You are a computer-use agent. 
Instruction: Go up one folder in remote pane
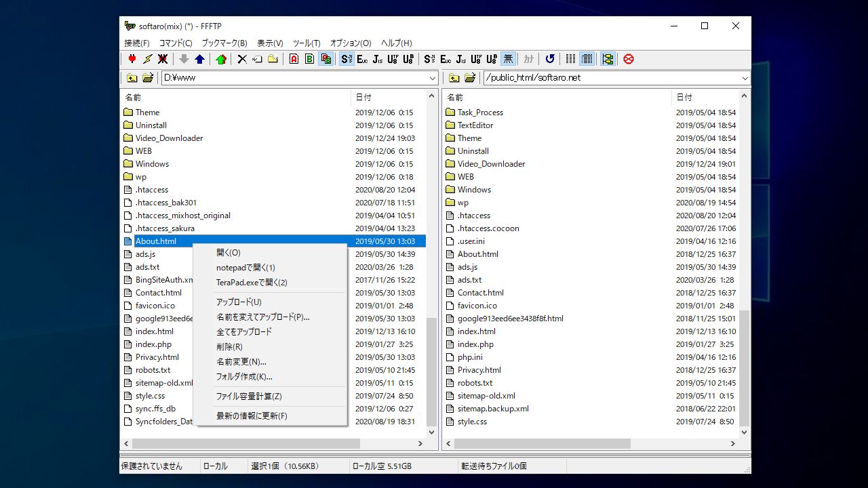click(454, 78)
